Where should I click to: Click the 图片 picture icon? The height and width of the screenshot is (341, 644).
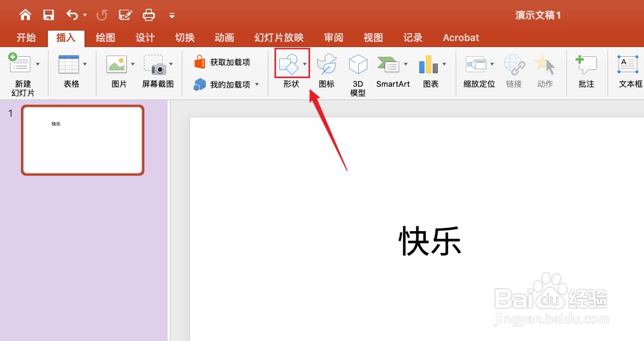coord(117,64)
